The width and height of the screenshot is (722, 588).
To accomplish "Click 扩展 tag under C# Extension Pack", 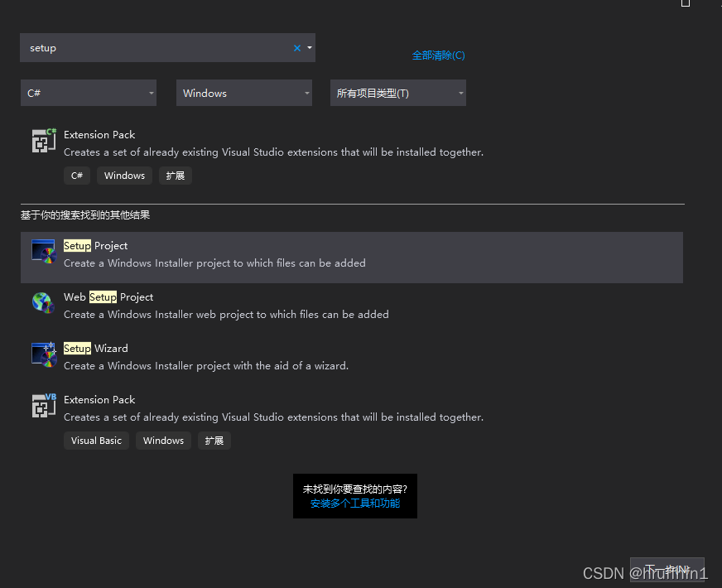I will coord(176,176).
